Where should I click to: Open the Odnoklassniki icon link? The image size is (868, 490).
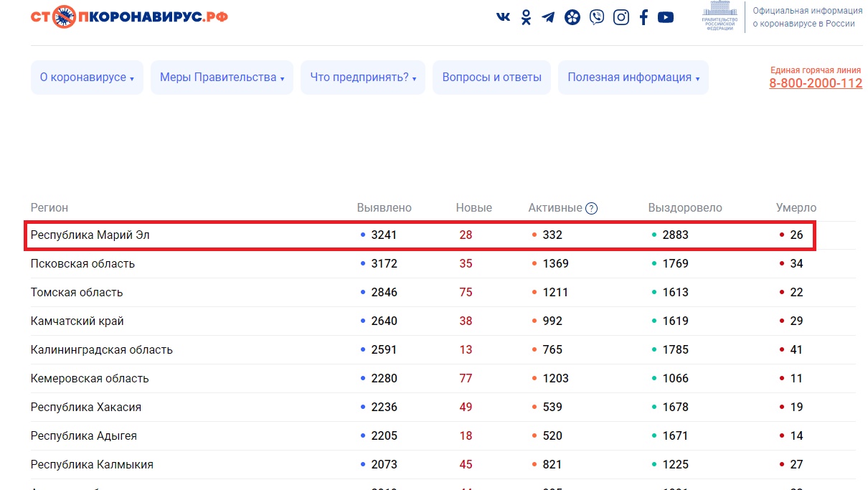click(x=526, y=17)
